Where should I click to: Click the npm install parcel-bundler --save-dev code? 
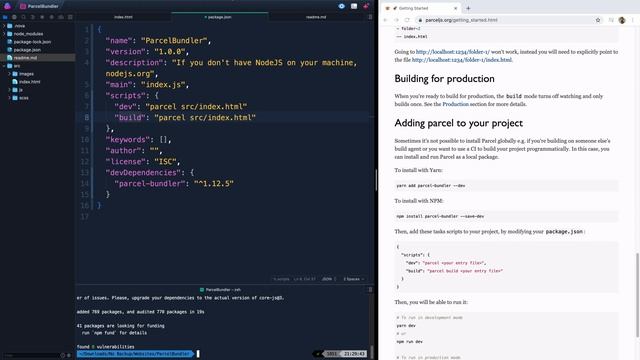pyautogui.click(x=506, y=216)
